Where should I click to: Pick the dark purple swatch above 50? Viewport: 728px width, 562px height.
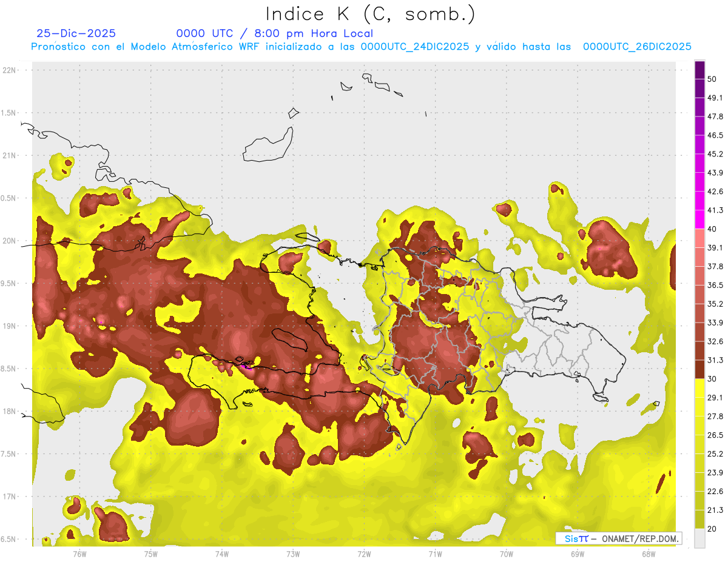pos(699,70)
